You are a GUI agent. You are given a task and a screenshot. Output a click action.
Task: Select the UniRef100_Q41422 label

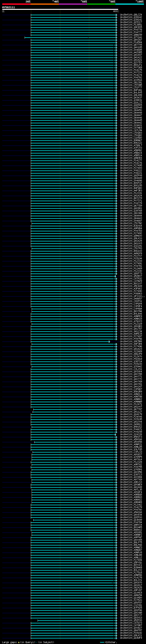click(131, 58)
